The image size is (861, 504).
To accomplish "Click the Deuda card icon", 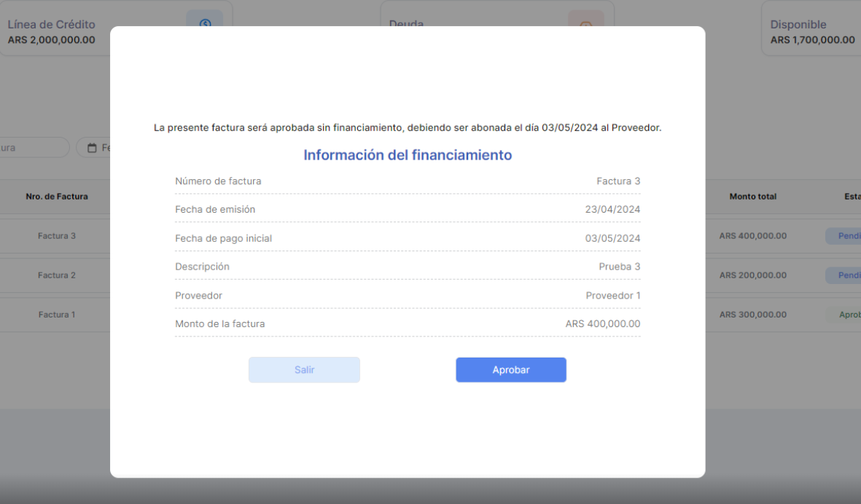I will [585, 23].
